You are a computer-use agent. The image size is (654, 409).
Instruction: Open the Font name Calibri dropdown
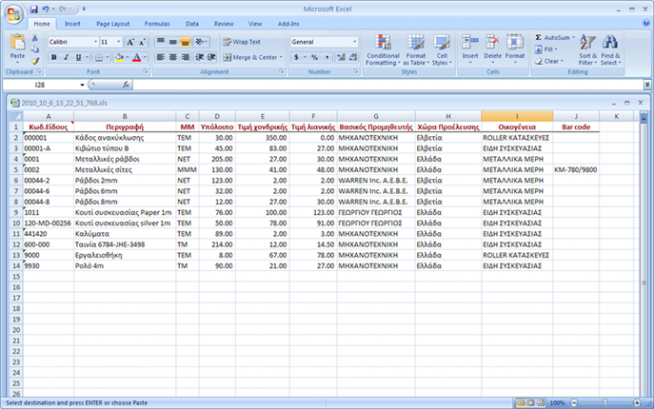(95, 42)
